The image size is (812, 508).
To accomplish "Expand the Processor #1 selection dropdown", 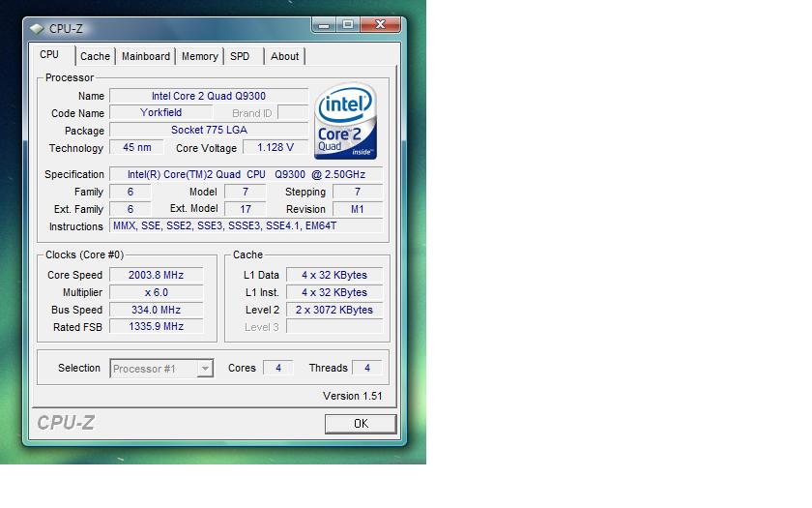I will [x=204, y=369].
